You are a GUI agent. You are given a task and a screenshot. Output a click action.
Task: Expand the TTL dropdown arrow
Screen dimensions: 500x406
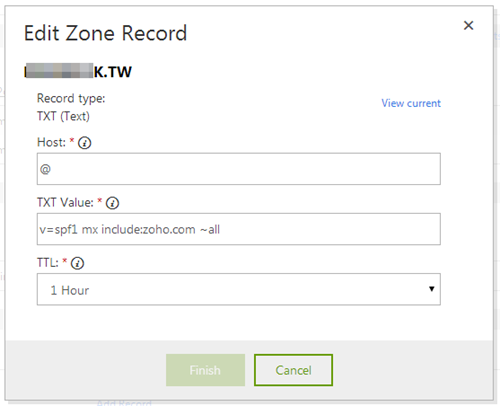pos(431,289)
